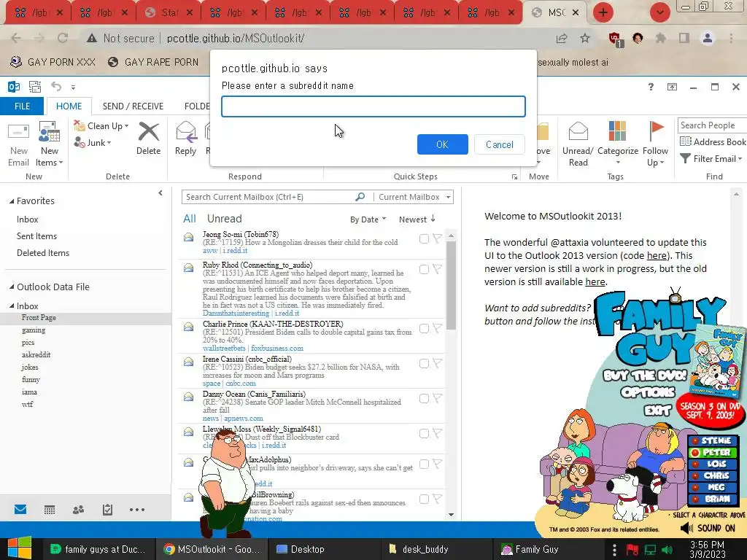Viewport: 747px width, 560px height.
Task: Select STEWIE in Family Guy character list
Action: tap(713, 440)
